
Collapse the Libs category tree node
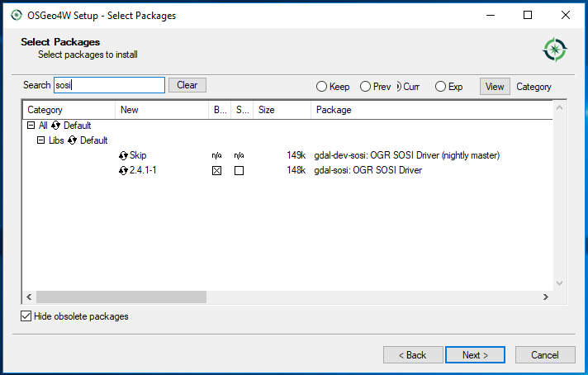point(40,140)
